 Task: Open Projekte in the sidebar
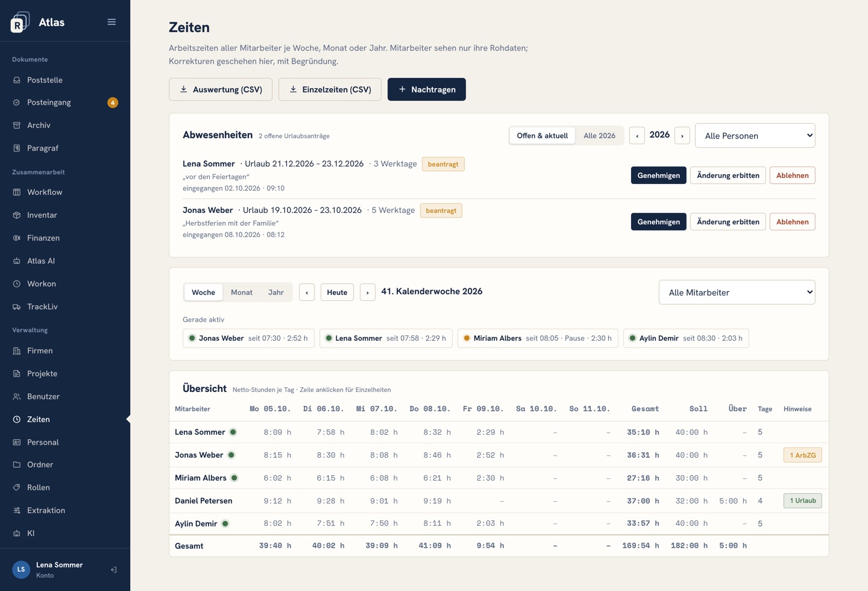pyautogui.click(x=65, y=374)
